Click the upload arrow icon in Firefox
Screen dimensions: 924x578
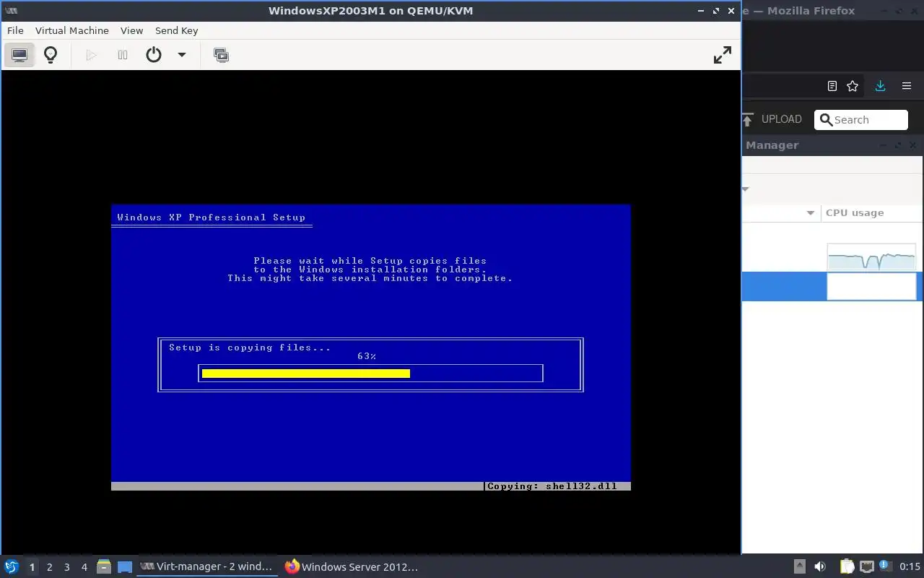pos(748,120)
